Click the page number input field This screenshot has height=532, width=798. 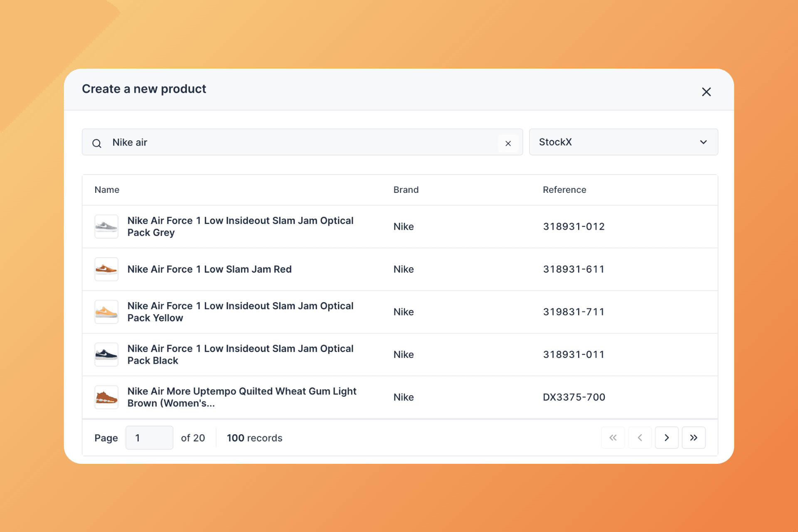click(149, 438)
